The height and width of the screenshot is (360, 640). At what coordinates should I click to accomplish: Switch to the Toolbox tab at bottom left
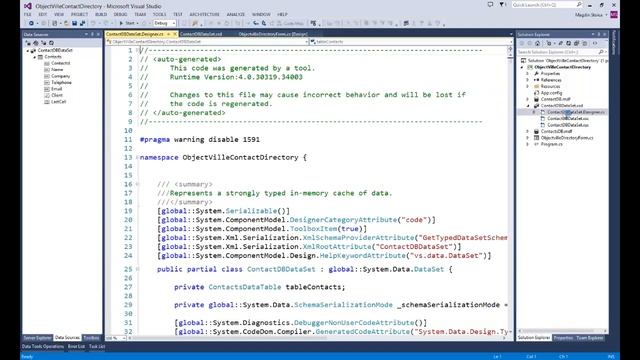click(91, 338)
